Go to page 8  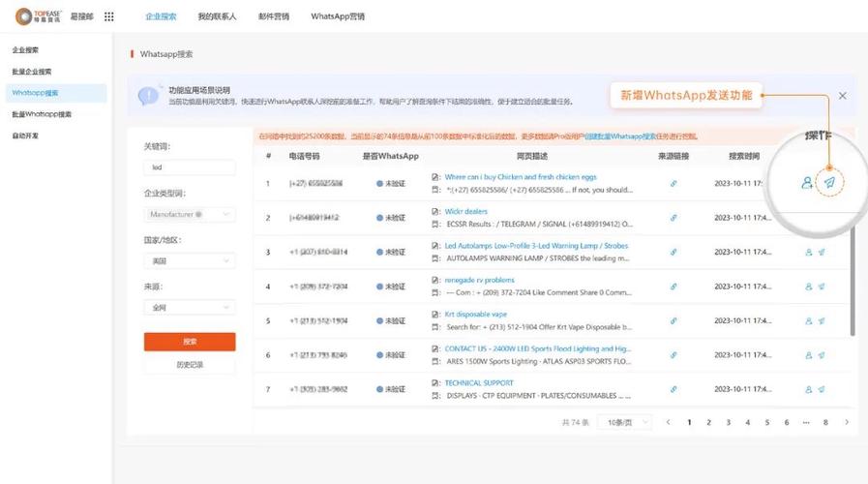click(x=825, y=422)
